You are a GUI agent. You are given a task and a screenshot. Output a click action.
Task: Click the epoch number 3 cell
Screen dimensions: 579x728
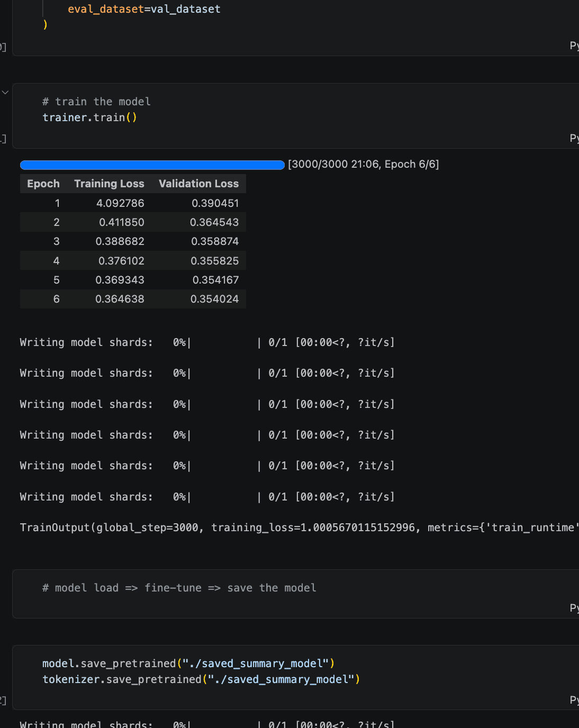pos(57,241)
